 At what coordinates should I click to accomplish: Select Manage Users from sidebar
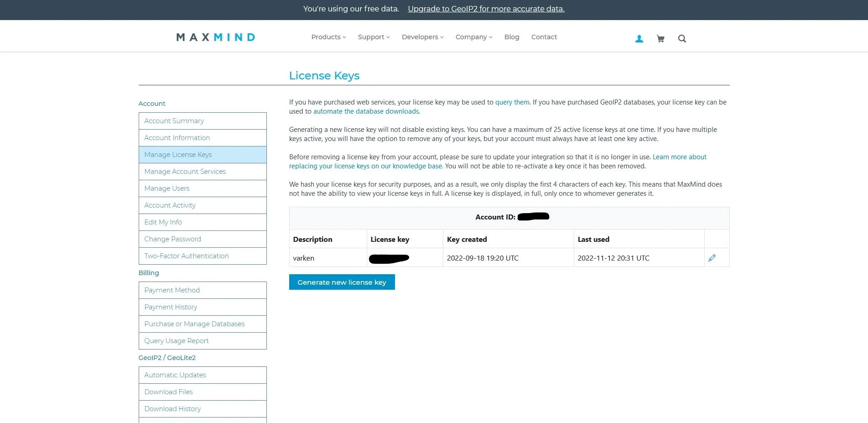click(166, 188)
